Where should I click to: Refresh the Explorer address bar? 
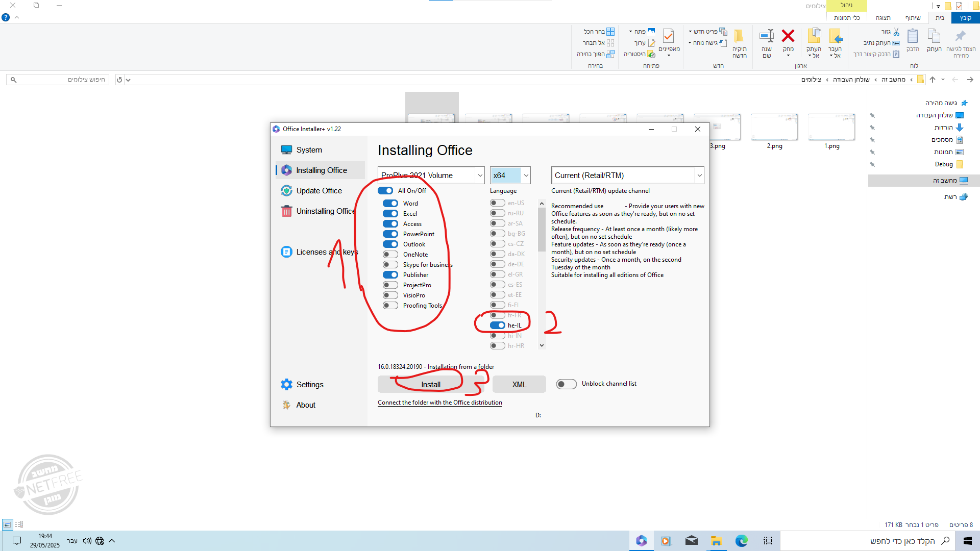[119, 80]
